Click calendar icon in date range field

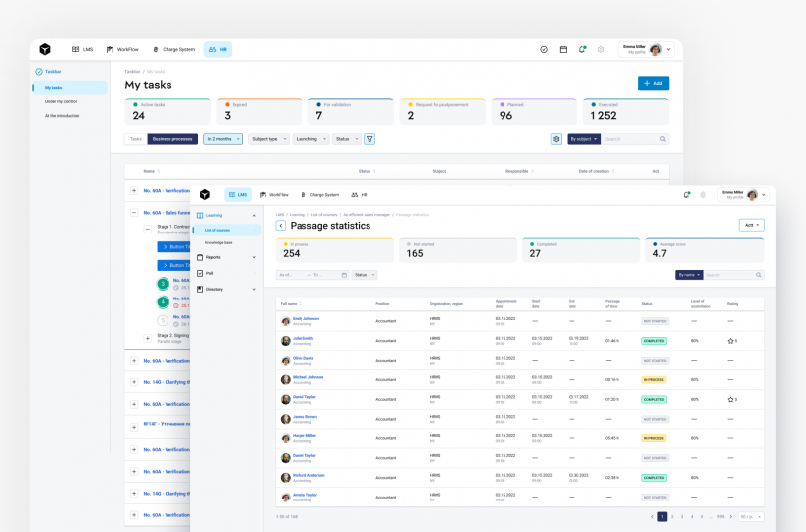(x=343, y=275)
